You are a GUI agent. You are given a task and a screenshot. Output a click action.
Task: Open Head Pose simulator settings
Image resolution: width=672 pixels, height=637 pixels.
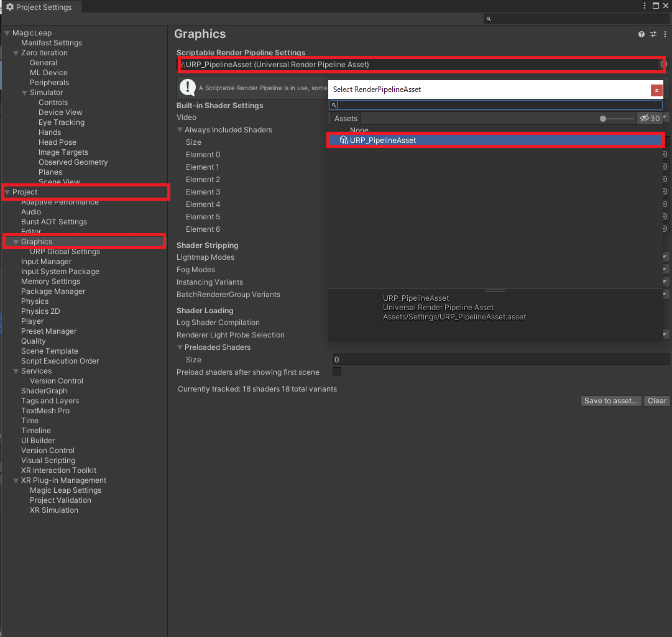pyautogui.click(x=57, y=142)
